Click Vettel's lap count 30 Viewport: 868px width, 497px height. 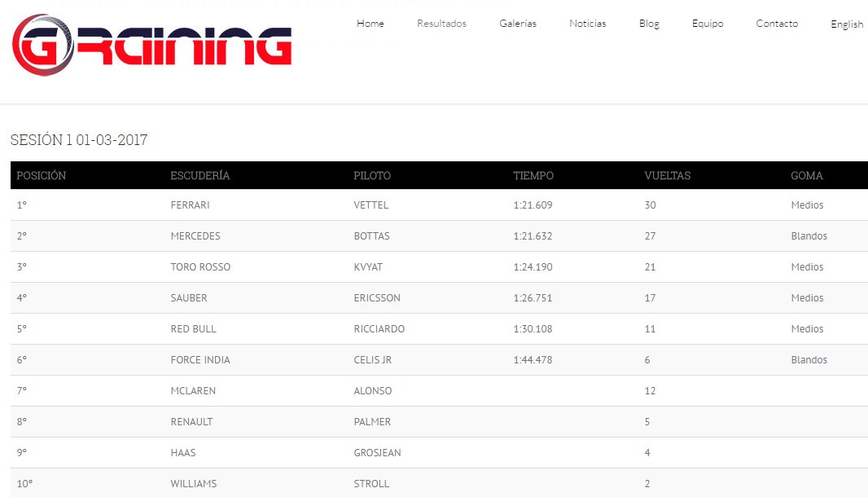pyautogui.click(x=650, y=205)
